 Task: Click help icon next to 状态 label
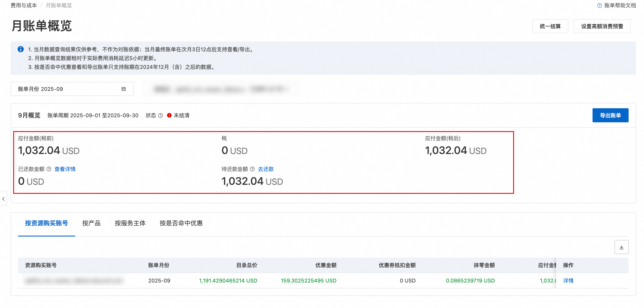pyautogui.click(x=161, y=115)
